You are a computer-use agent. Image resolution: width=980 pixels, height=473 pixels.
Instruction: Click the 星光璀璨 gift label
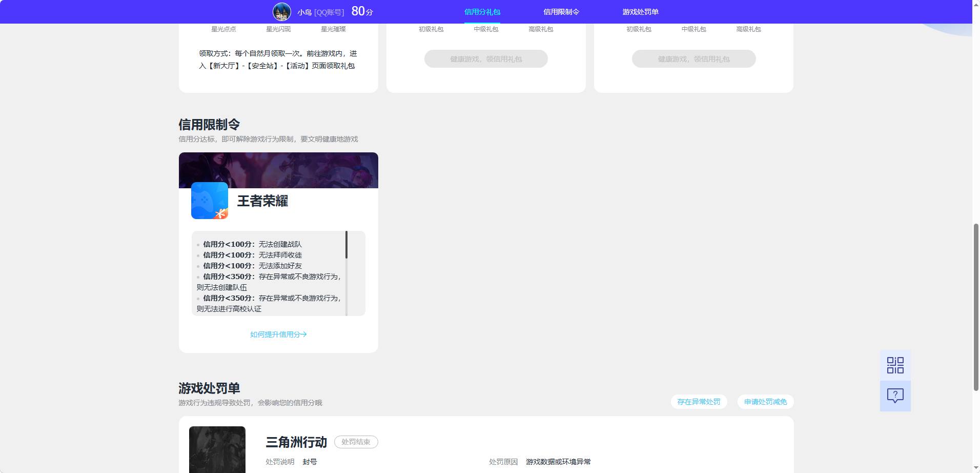point(333,29)
